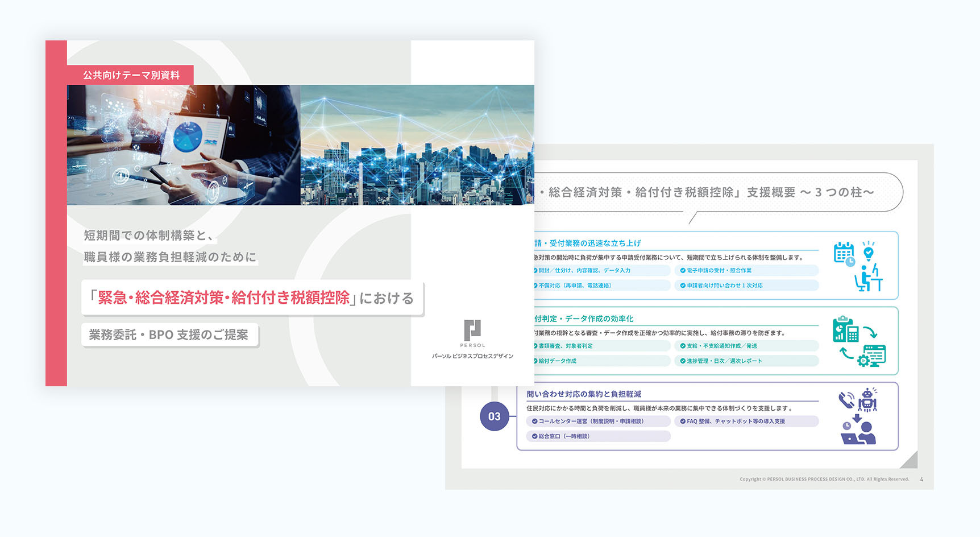Click the calendar with clock icon

[844, 254]
